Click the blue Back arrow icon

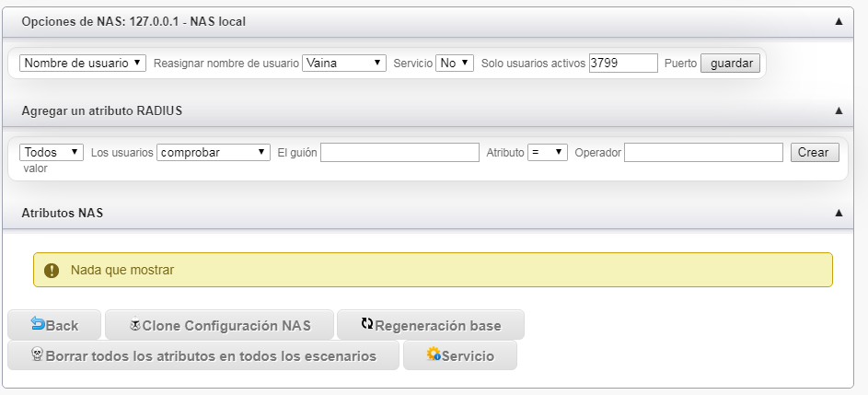pyautogui.click(x=38, y=324)
